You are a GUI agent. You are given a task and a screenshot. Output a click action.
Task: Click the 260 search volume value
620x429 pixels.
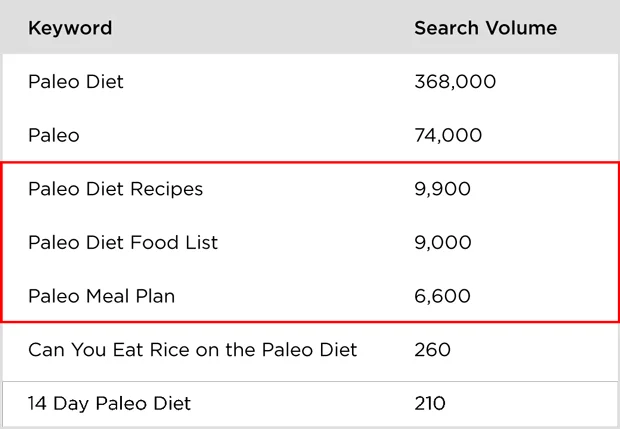tap(432, 350)
